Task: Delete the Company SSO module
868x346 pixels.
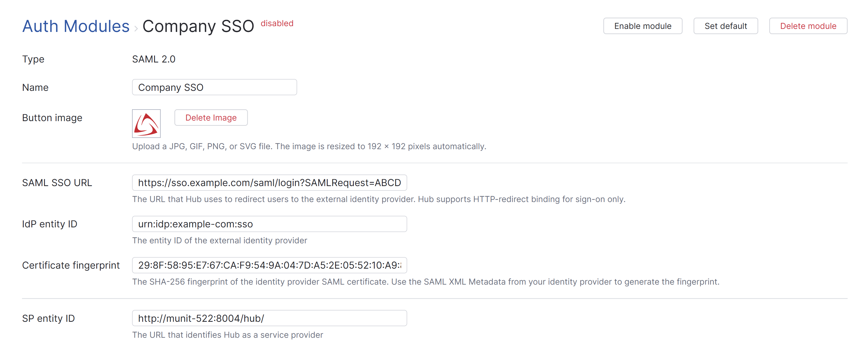Action: coord(808,26)
